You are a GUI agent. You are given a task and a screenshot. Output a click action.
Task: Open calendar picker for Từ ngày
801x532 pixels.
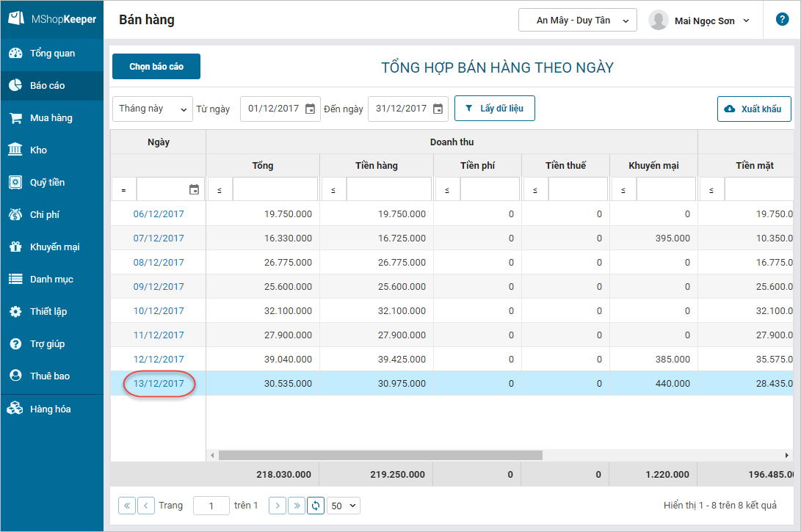310,109
